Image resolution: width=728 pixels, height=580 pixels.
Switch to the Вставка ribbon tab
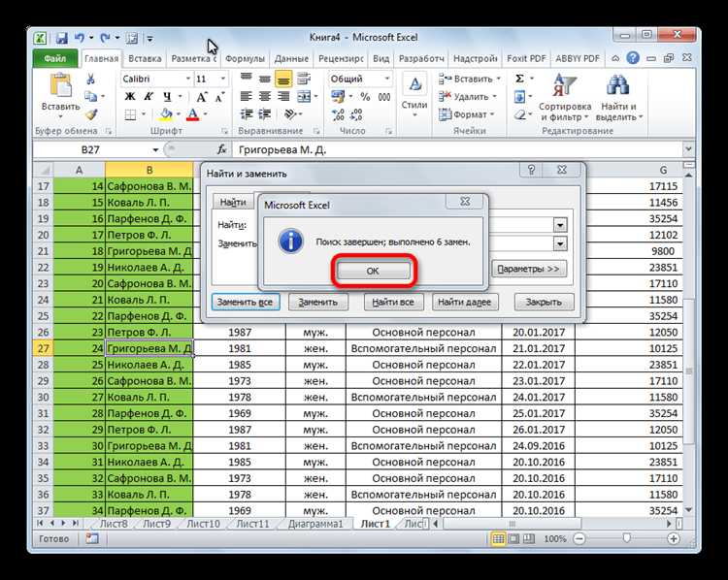(145, 58)
